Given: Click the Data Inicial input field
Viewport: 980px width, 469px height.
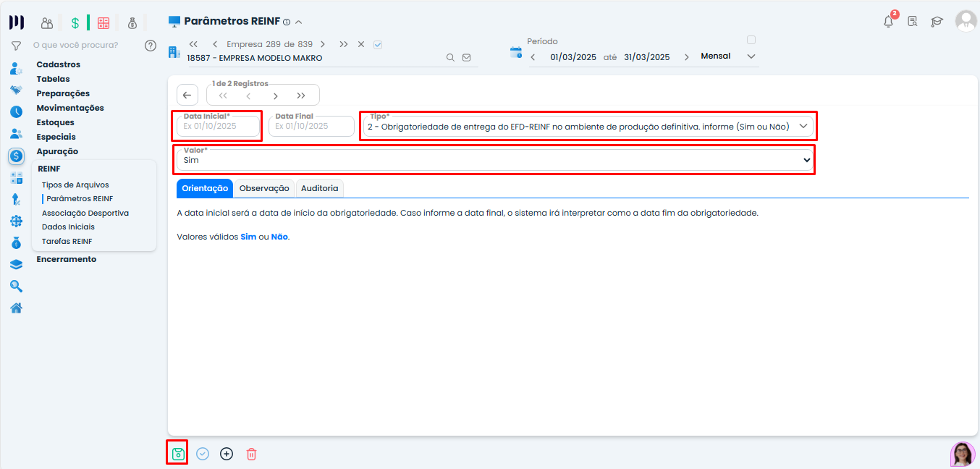Looking at the screenshot, I should tap(218, 126).
